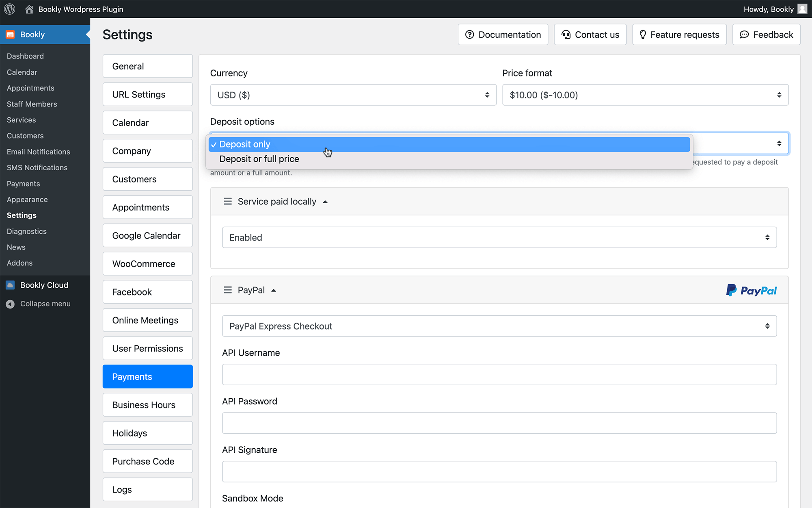
Task: Click the Collapse menu arrow icon
Action: pyautogui.click(x=10, y=304)
